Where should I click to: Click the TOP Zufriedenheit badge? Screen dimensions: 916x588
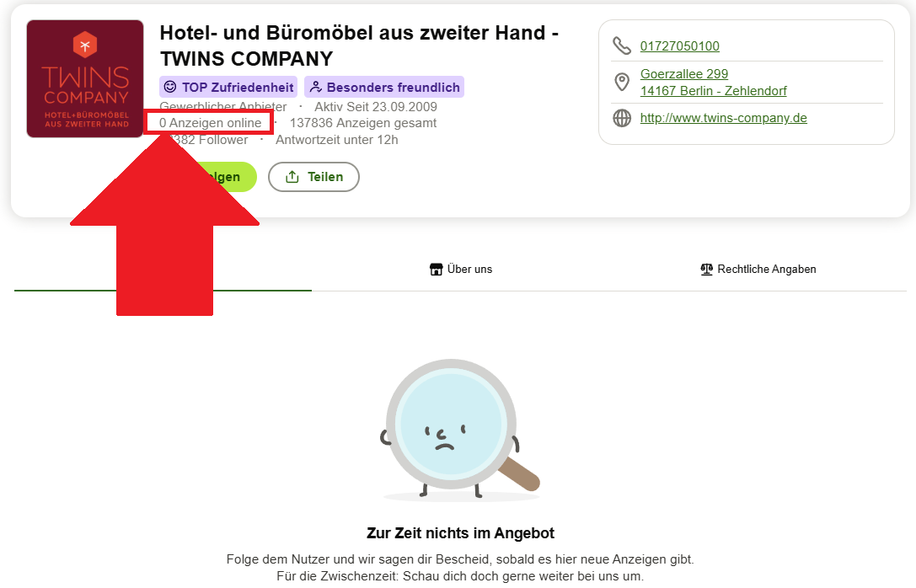click(x=228, y=87)
